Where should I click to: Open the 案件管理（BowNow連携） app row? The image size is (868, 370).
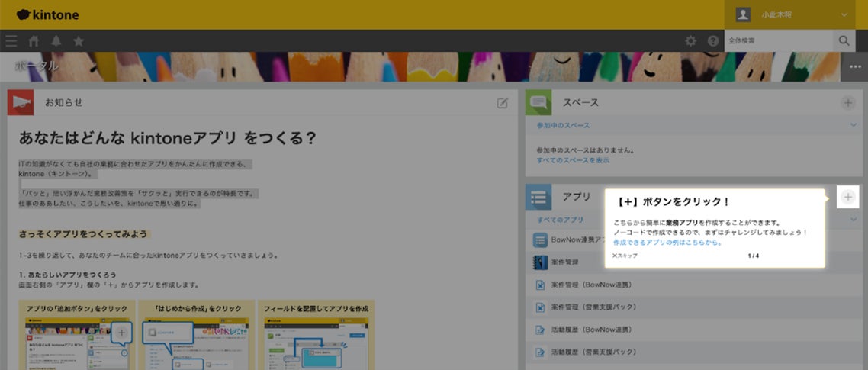[694, 285]
